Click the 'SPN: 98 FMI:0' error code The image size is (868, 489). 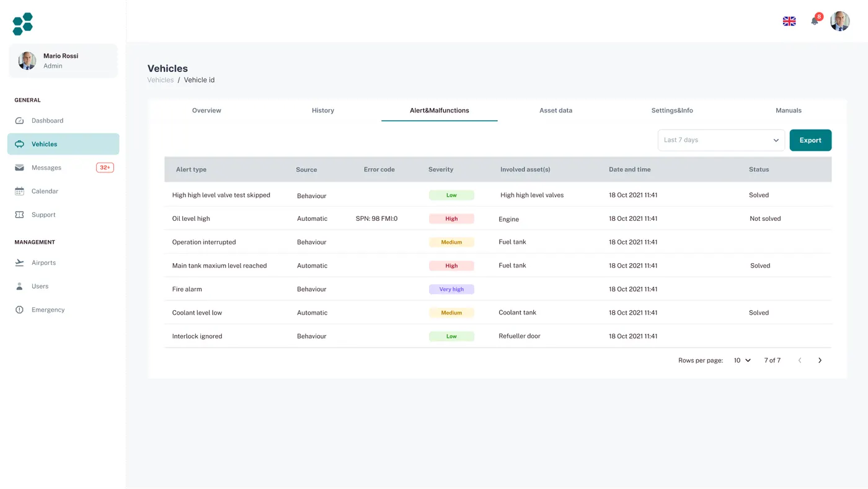click(x=376, y=218)
